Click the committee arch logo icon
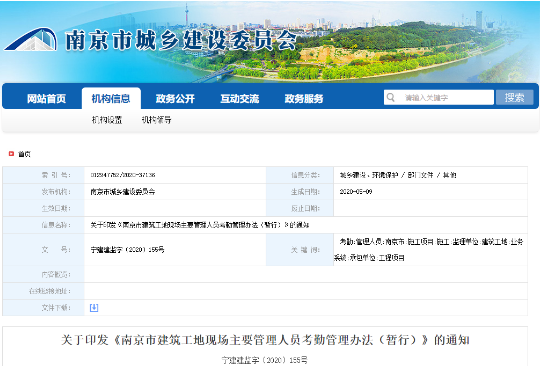 pyautogui.click(x=30, y=39)
